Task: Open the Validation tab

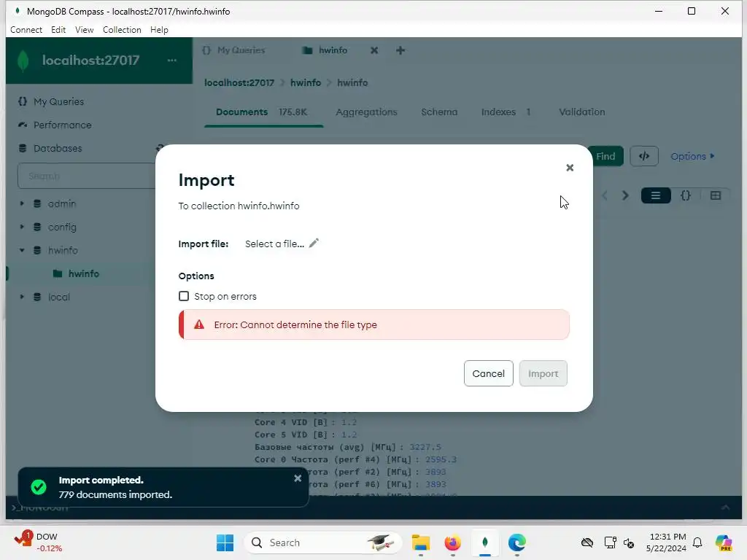Action: click(581, 112)
